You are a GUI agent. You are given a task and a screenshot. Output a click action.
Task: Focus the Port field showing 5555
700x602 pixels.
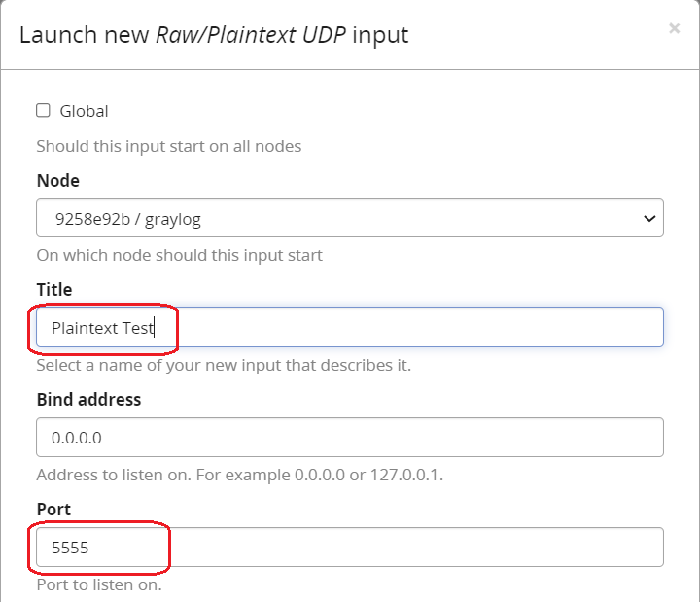pos(350,548)
